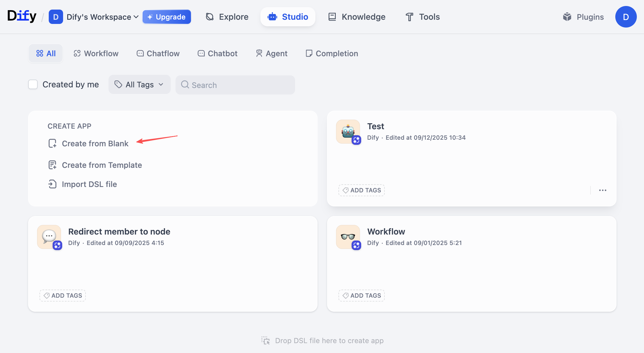This screenshot has width=644, height=353.
Task: Click the Create from Template icon
Action: [x=52, y=165]
